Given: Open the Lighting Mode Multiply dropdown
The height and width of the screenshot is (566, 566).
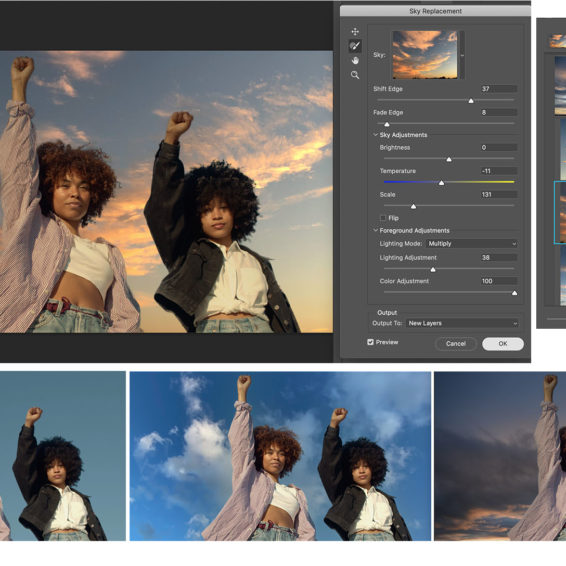Looking at the screenshot, I should (471, 244).
